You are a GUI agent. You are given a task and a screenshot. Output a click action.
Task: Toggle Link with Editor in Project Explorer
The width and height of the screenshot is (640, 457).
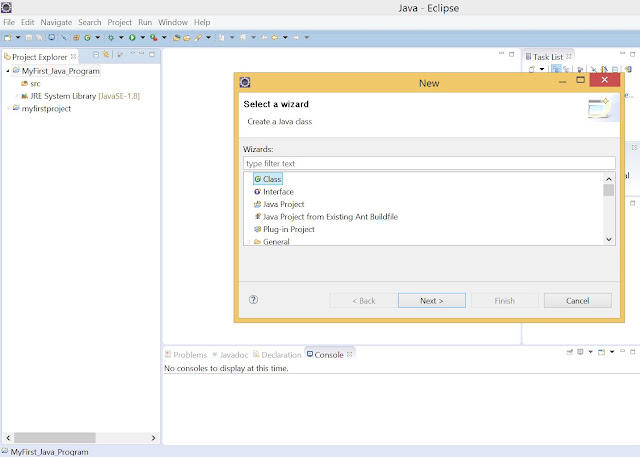tap(106, 54)
